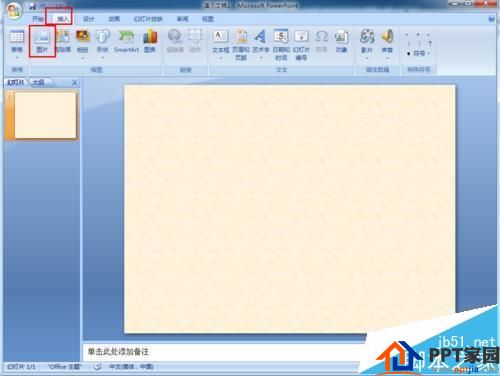The image size is (500, 376).
Task: Insert an Object (对象)
Action: (x=341, y=41)
